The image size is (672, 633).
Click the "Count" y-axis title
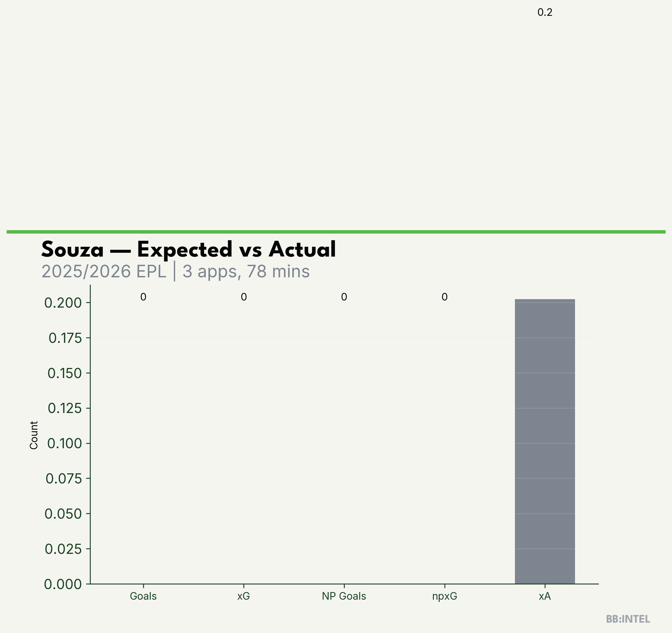(x=34, y=435)
